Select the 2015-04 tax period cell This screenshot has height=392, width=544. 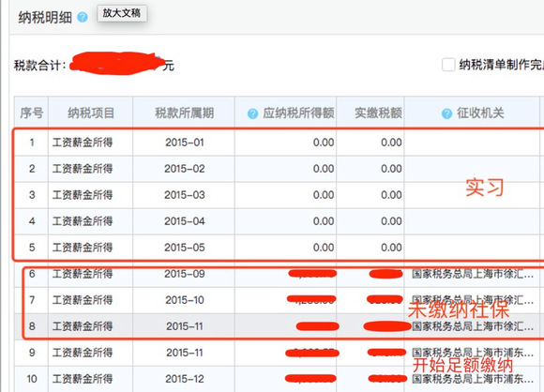[184, 221]
